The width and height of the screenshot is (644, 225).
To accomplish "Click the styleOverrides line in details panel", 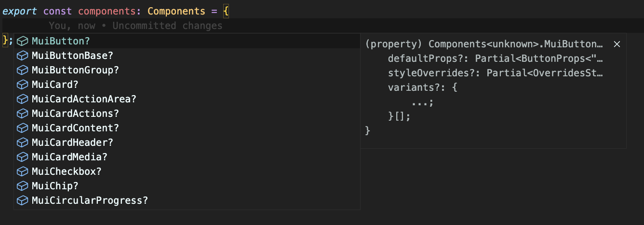I will click(496, 73).
